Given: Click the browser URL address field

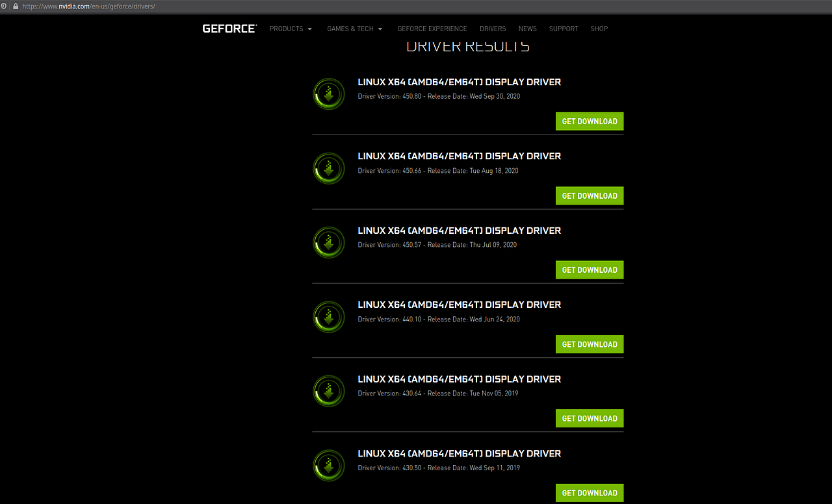Looking at the screenshot, I should [x=416, y=6].
